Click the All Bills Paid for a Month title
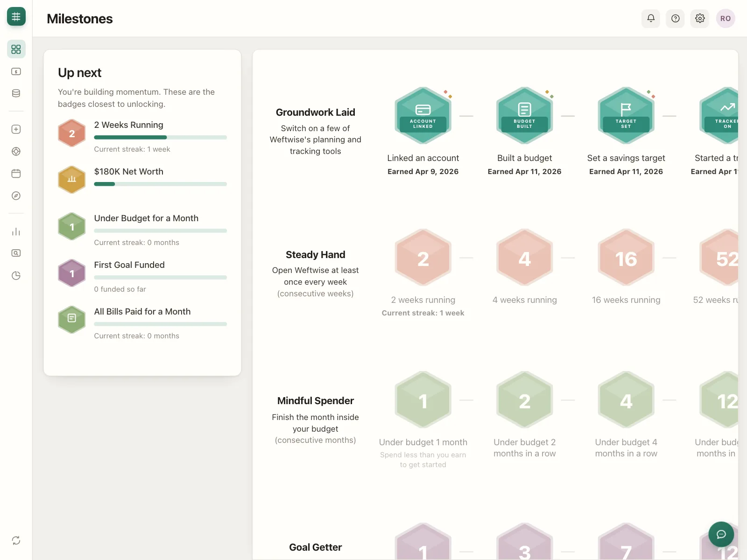This screenshot has height=560, width=747. point(142,312)
